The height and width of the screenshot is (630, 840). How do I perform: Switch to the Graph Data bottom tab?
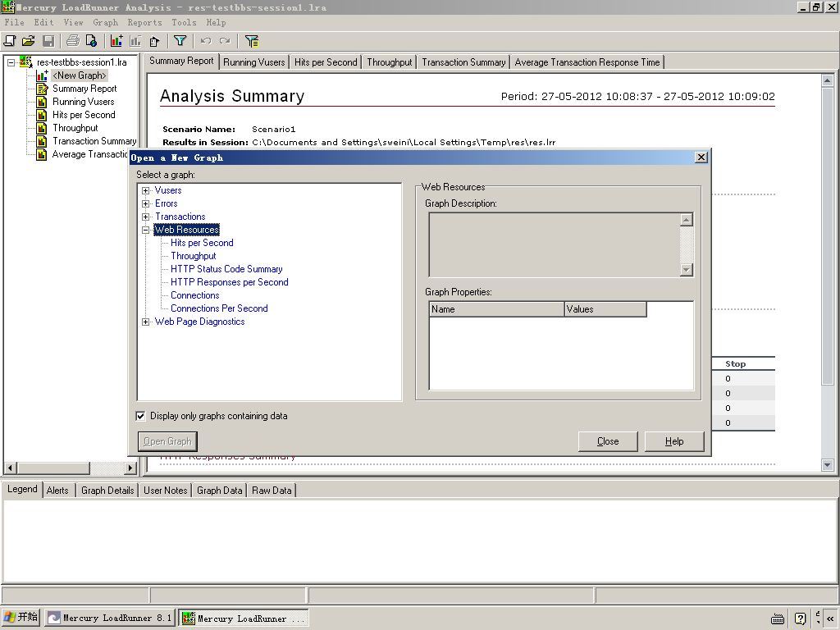219,491
